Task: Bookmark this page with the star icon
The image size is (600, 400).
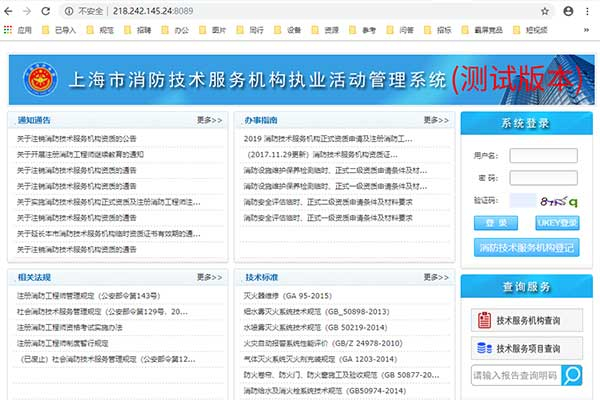Action: [545, 11]
